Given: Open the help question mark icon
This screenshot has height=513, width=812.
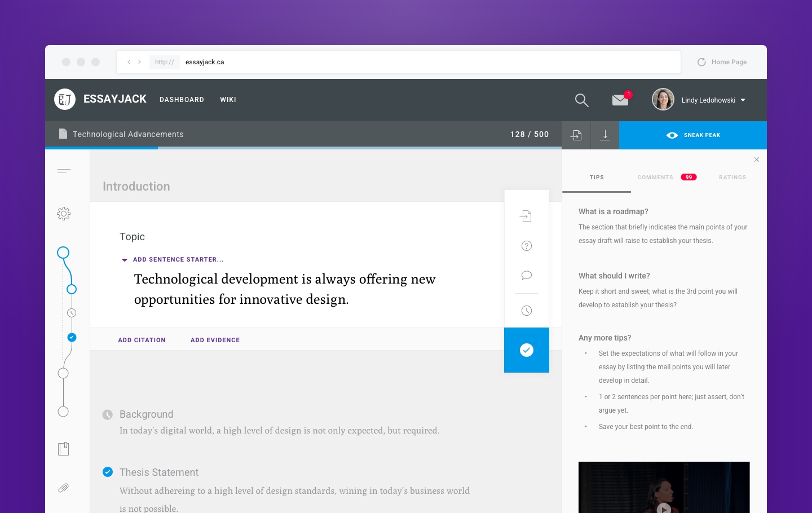Looking at the screenshot, I should coord(526,246).
